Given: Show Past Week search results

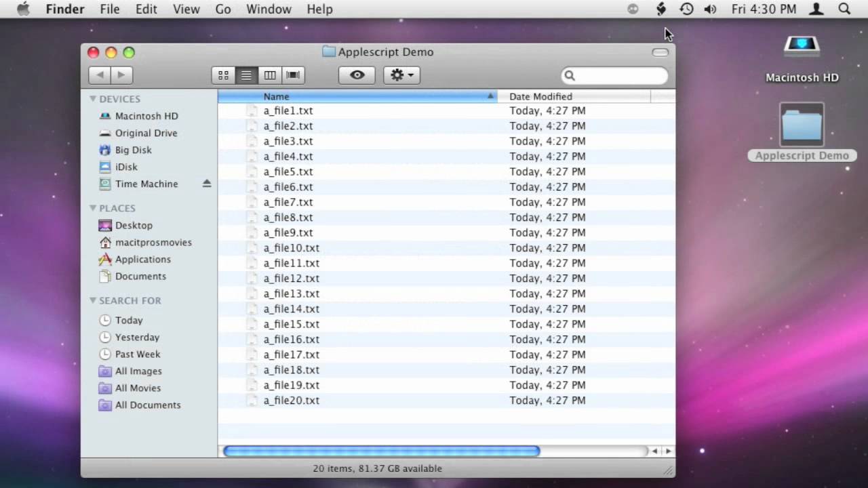Looking at the screenshot, I should tap(138, 354).
